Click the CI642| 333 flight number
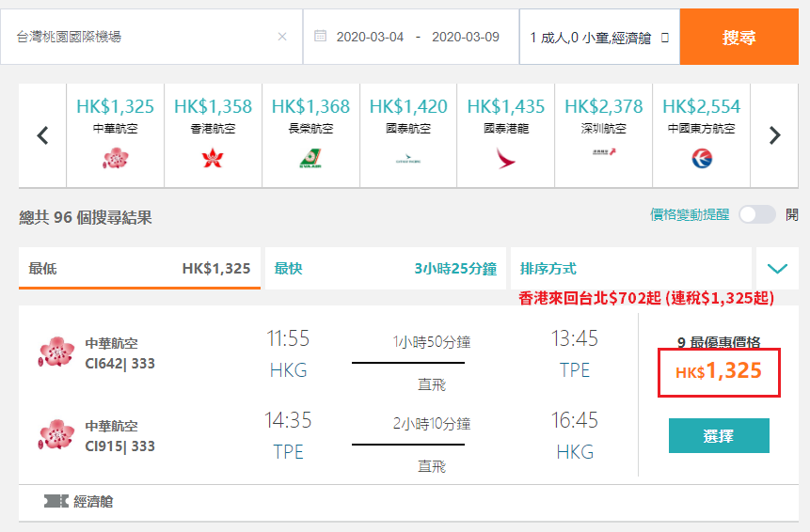This screenshot has width=810, height=532. [119, 364]
